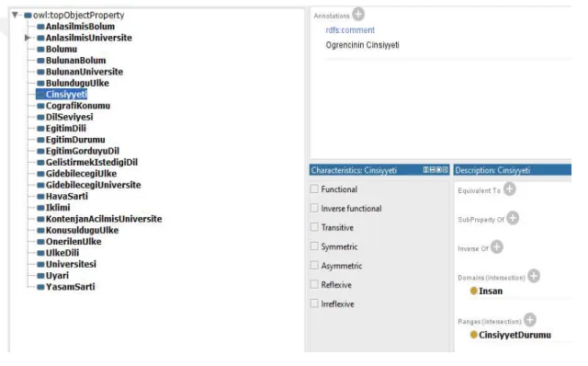Image resolution: width=588 pixels, height=366 pixels.
Task: Open the rdfs:comment annotation link
Action: [350, 30]
